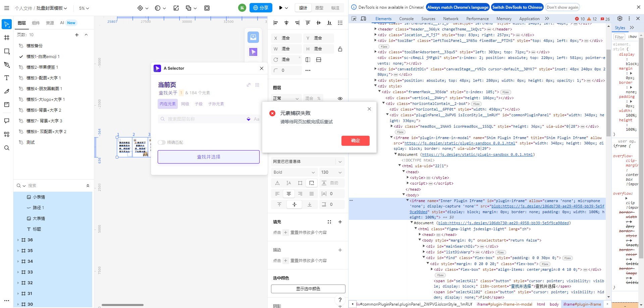
Task: Click the search icon in left toolbar
Action: (7, 148)
